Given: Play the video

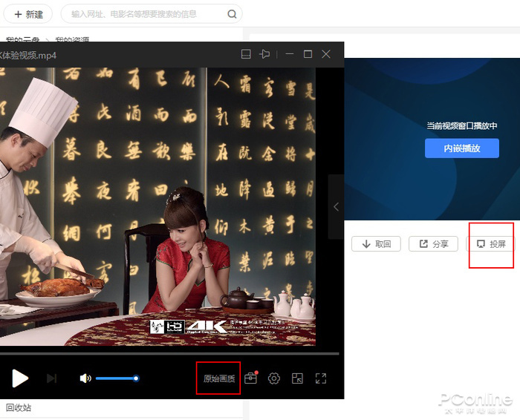Looking at the screenshot, I should (20, 378).
